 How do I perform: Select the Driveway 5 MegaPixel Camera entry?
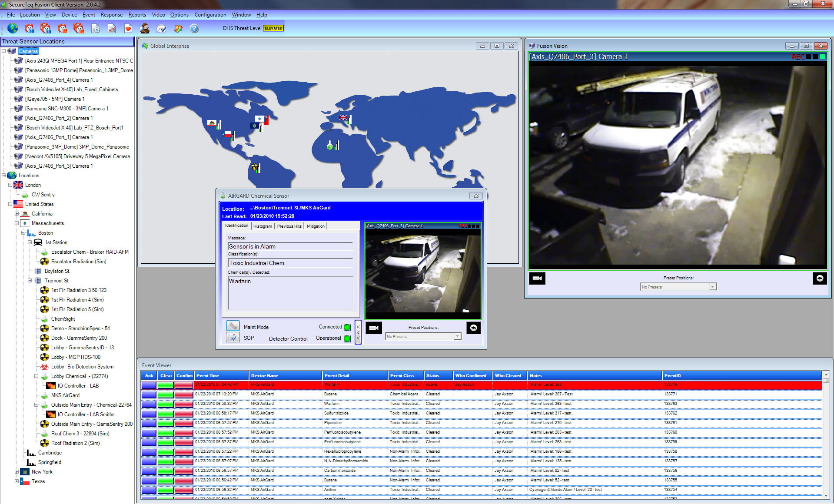tap(77, 156)
